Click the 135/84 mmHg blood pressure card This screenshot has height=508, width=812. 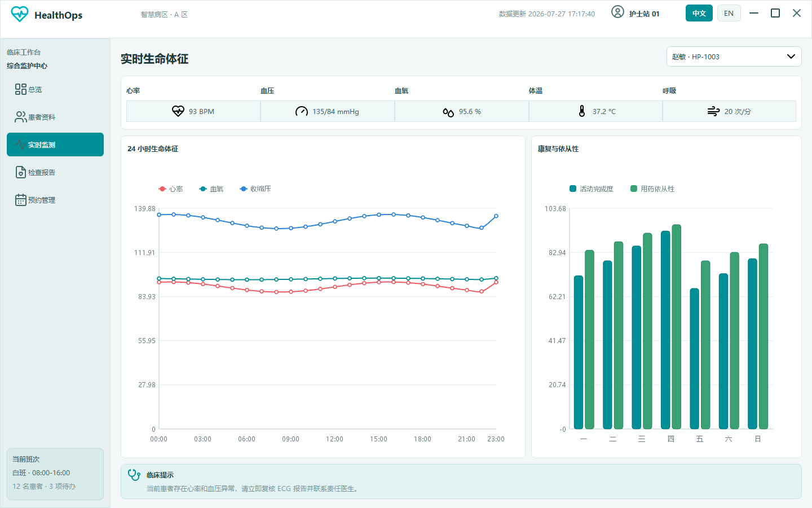328,111
